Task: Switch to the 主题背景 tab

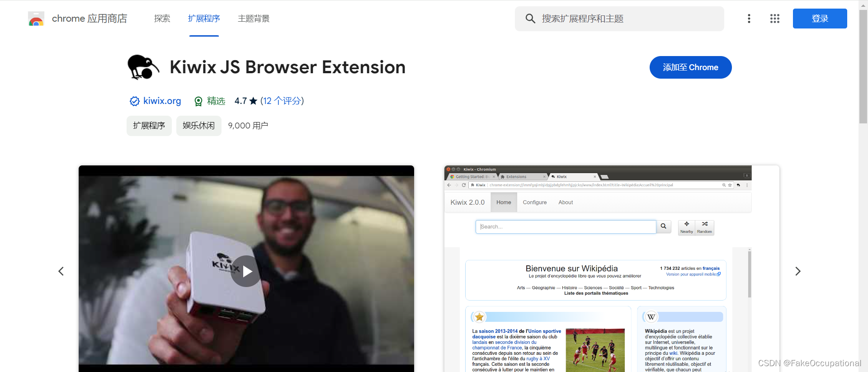Action: coord(254,19)
